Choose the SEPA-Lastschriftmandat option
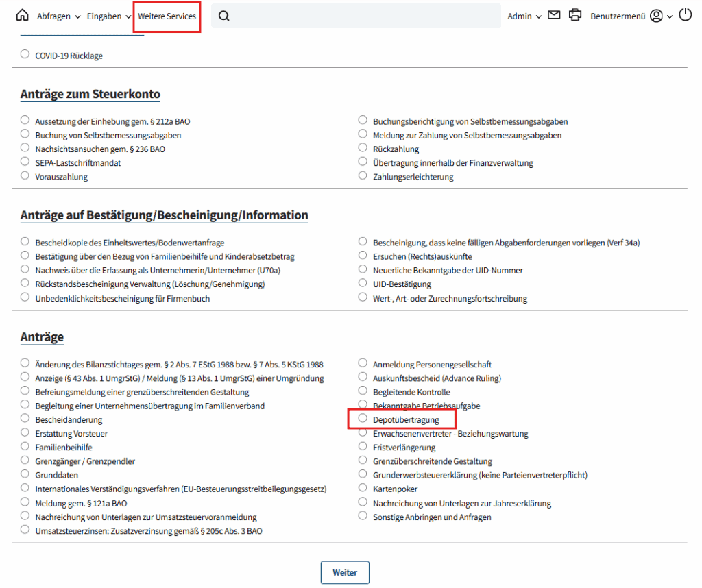Viewport: 702px width, 588px height. click(x=25, y=162)
